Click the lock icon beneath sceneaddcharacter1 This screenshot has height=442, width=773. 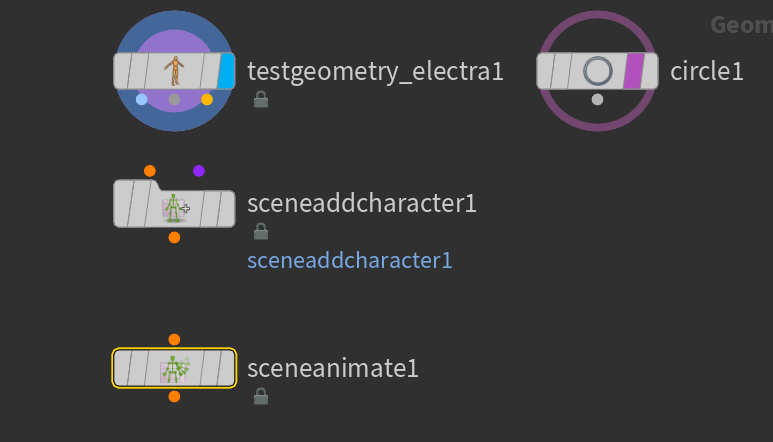(261, 231)
